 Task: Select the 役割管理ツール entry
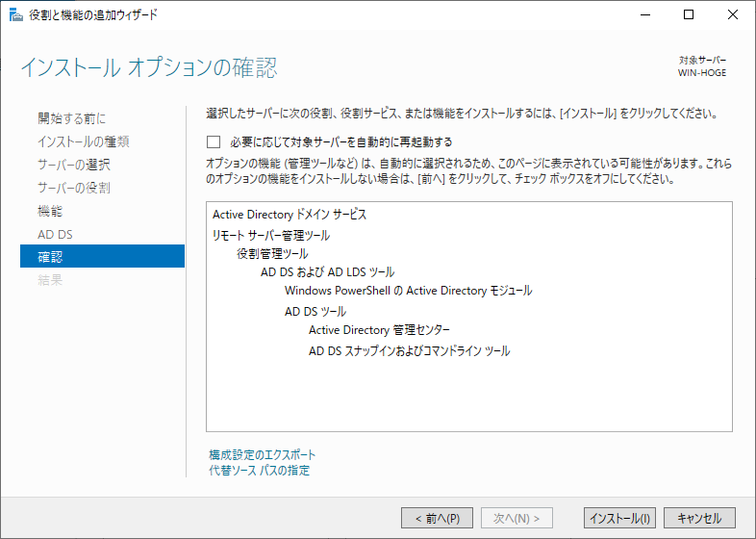(272, 254)
